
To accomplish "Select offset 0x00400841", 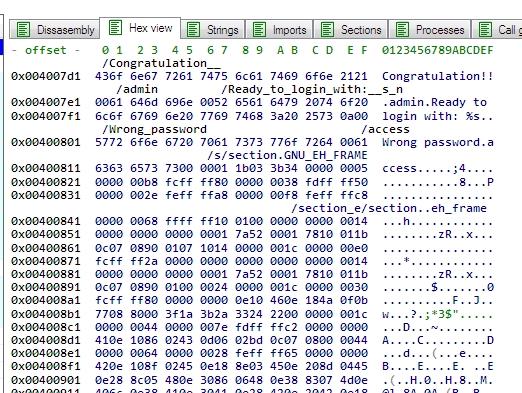I will click(46, 221).
